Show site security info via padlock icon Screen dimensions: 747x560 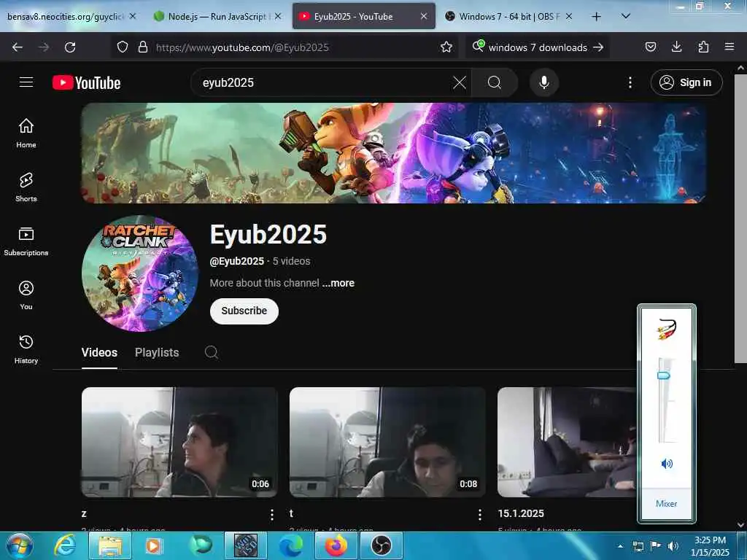pyautogui.click(x=142, y=47)
